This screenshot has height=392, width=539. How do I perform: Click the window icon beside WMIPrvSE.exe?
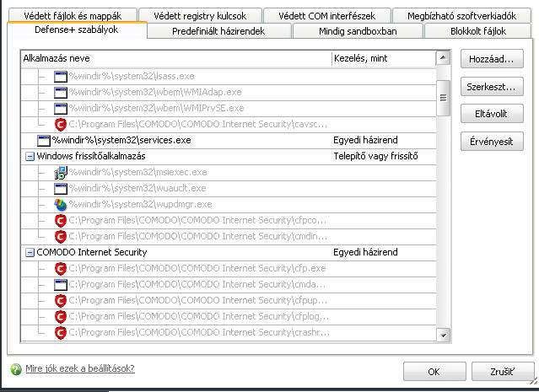(x=61, y=109)
